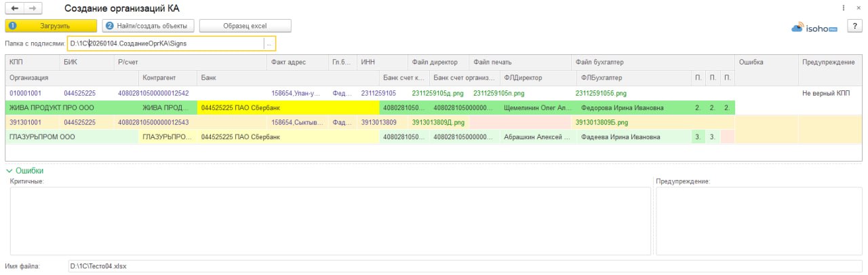The height and width of the screenshot is (275, 868).
Task: Collapse the Ошибки section
Action: tap(9, 171)
